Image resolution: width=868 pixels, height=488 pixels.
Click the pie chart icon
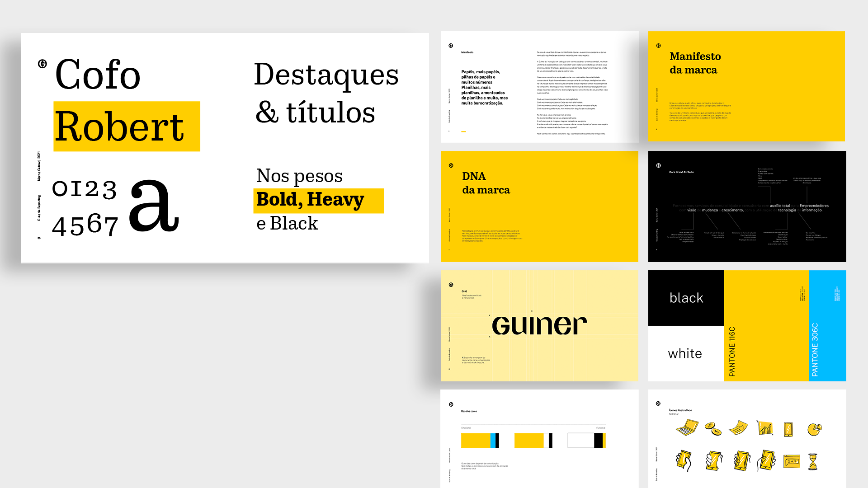[814, 429]
